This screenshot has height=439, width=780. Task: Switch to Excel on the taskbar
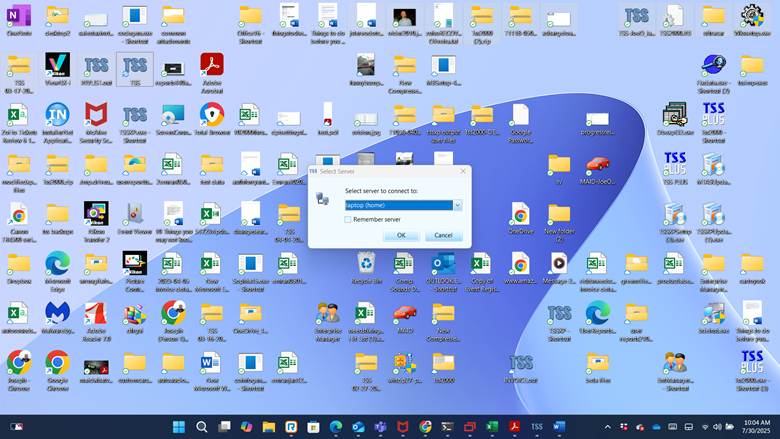pyautogui.click(x=492, y=427)
